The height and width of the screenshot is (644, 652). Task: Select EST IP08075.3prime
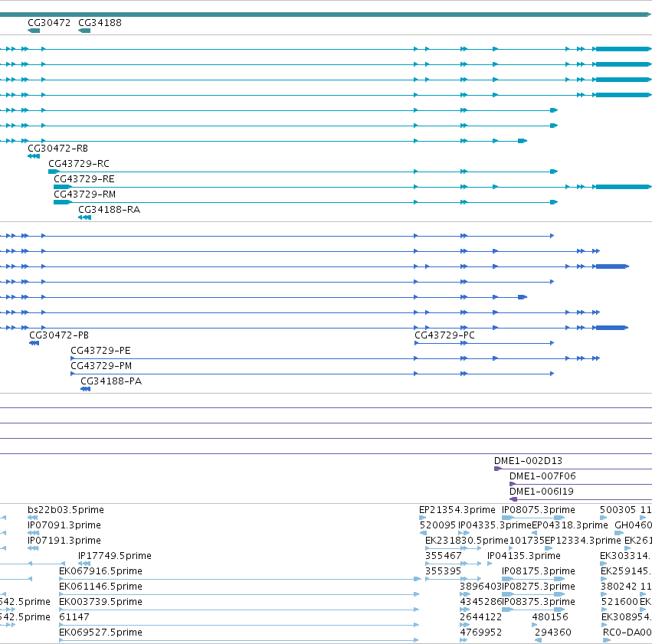pos(539,510)
